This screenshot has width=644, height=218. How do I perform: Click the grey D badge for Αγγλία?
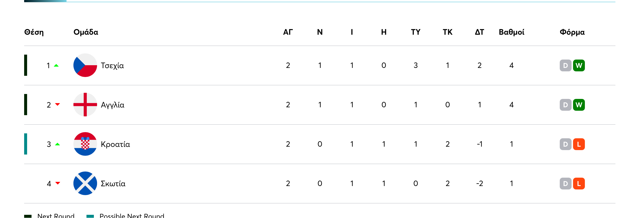[x=565, y=105]
